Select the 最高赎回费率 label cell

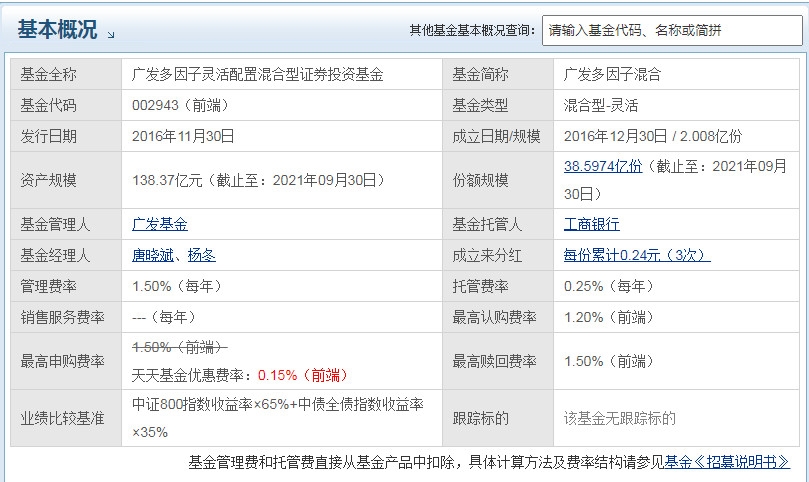[498, 361]
